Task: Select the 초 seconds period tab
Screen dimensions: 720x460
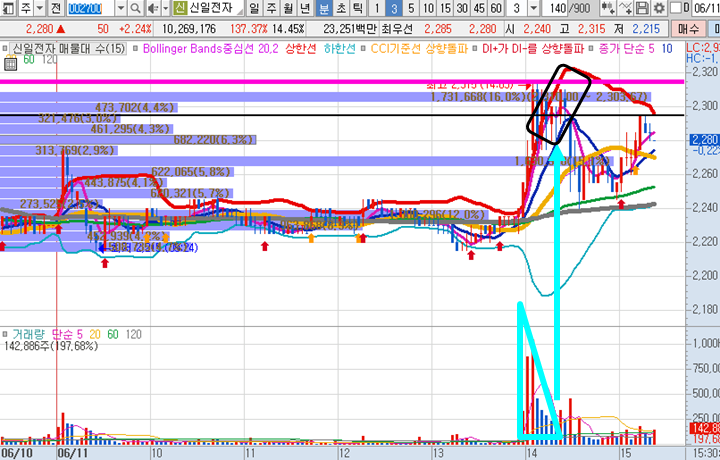Action: pyautogui.click(x=341, y=8)
